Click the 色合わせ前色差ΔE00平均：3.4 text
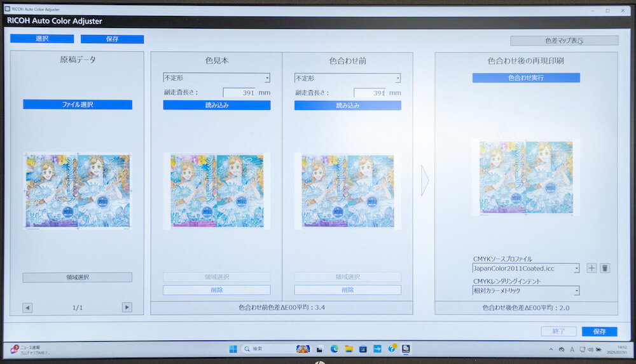This screenshot has width=636, height=364. tap(282, 307)
